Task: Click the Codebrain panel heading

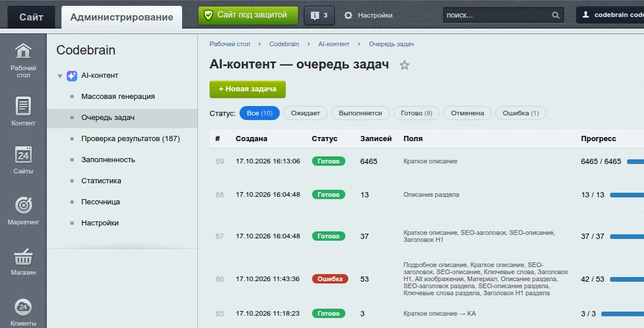Action: click(x=86, y=50)
